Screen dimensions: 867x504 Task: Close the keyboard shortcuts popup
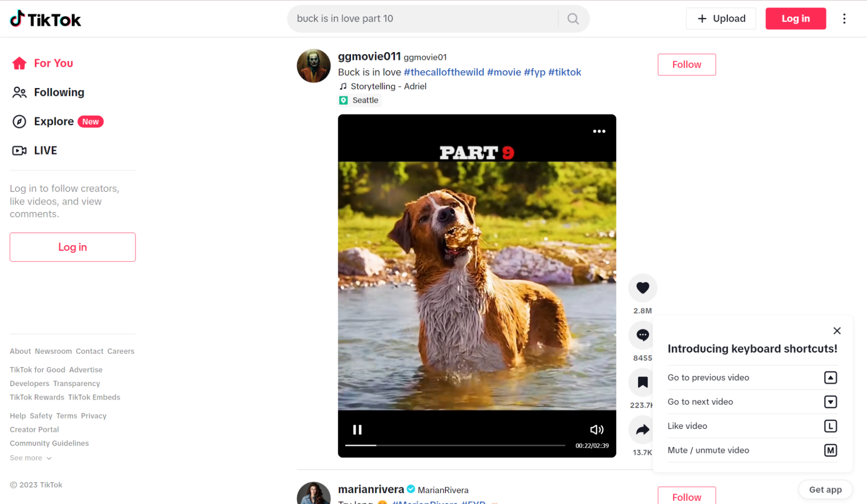837,331
